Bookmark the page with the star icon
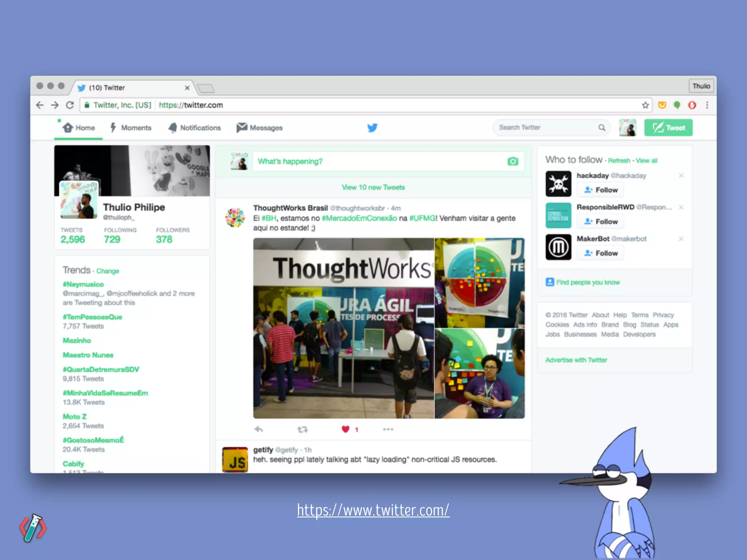747x560 pixels. click(645, 105)
